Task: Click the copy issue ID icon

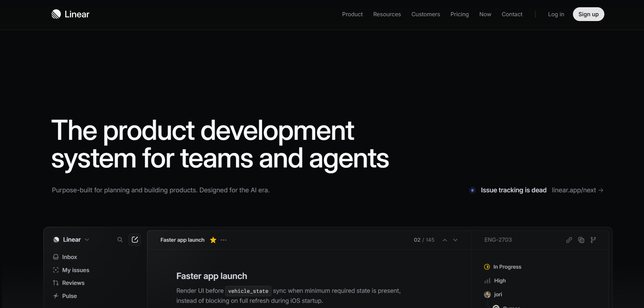Action: pos(581,240)
